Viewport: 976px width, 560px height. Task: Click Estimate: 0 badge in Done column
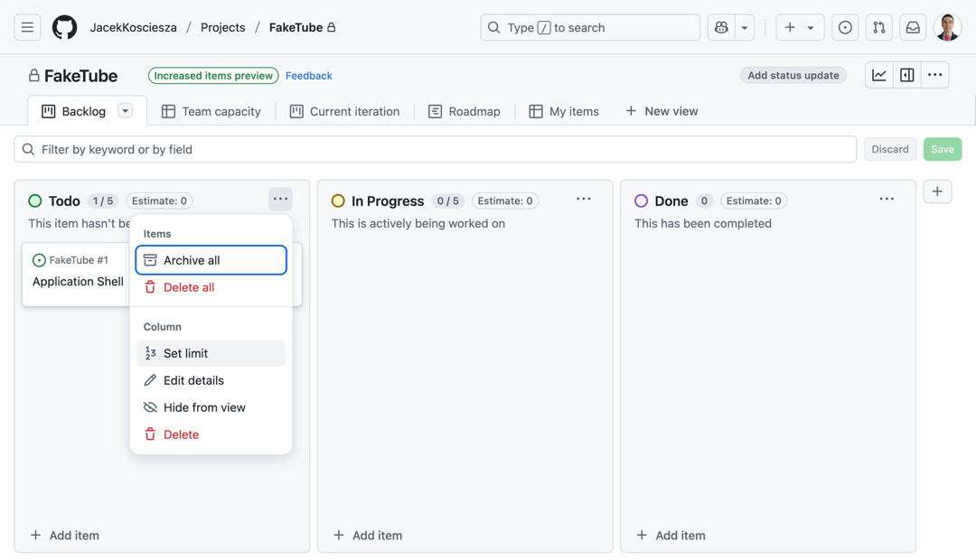pos(754,201)
